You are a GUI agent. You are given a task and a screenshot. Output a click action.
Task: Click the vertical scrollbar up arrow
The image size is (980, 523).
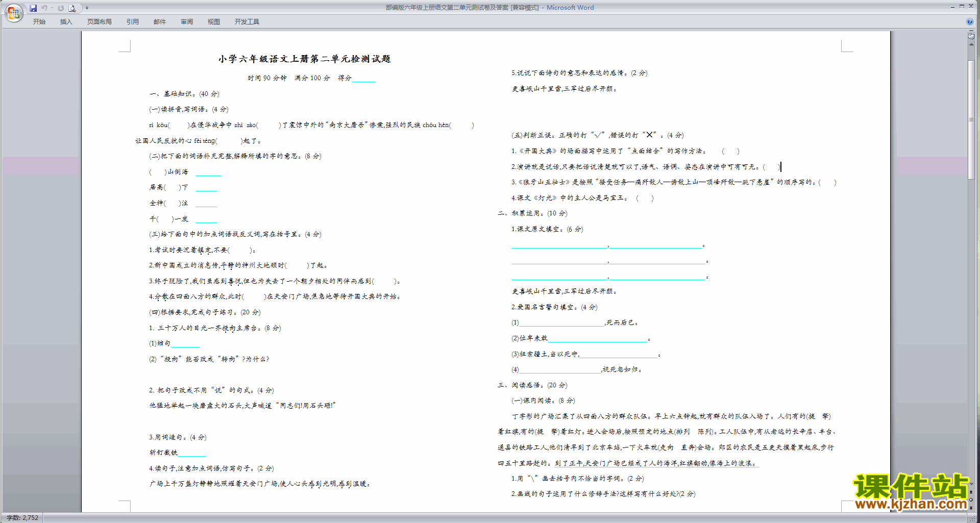click(x=971, y=44)
